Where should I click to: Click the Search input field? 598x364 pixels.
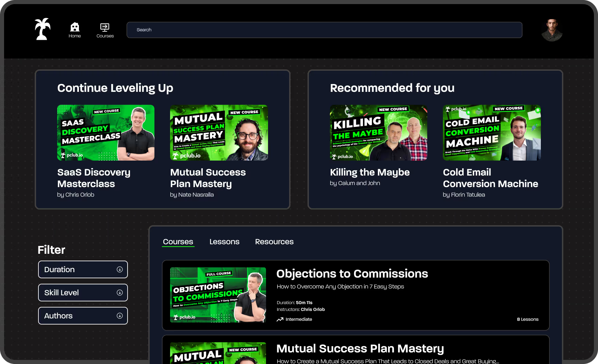pyautogui.click(x=325, y=30)
